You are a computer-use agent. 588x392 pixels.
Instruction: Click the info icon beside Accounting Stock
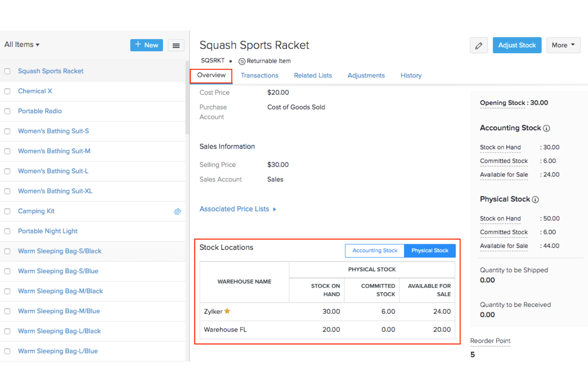tap(547, 128)
